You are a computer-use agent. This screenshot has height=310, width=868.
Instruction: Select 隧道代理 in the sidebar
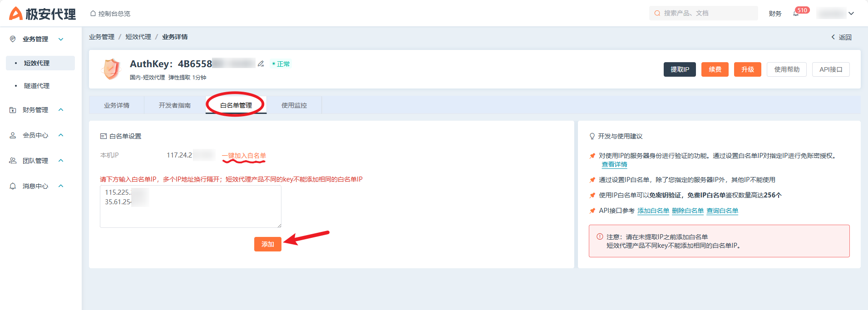[x=37, y=86]
